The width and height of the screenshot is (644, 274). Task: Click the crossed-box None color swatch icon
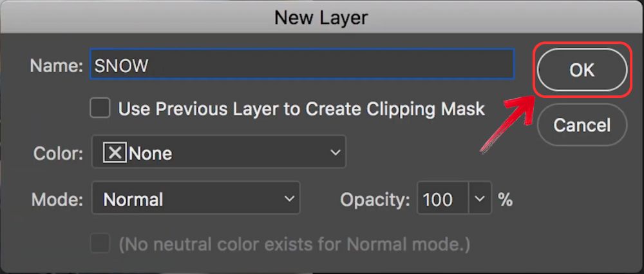[115, 153]
